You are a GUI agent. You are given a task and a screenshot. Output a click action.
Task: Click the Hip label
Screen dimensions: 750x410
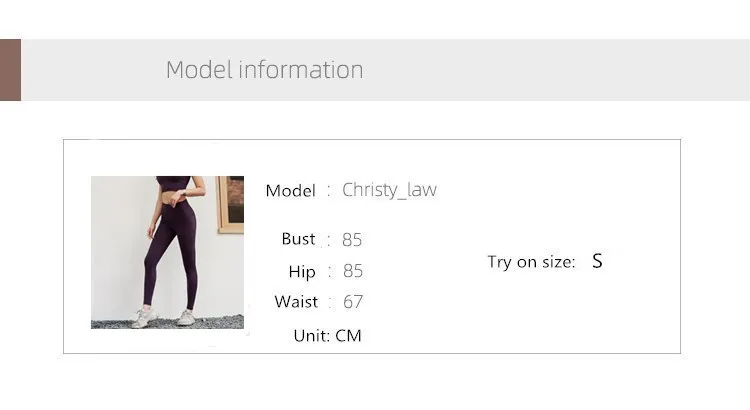coord(302,272)
